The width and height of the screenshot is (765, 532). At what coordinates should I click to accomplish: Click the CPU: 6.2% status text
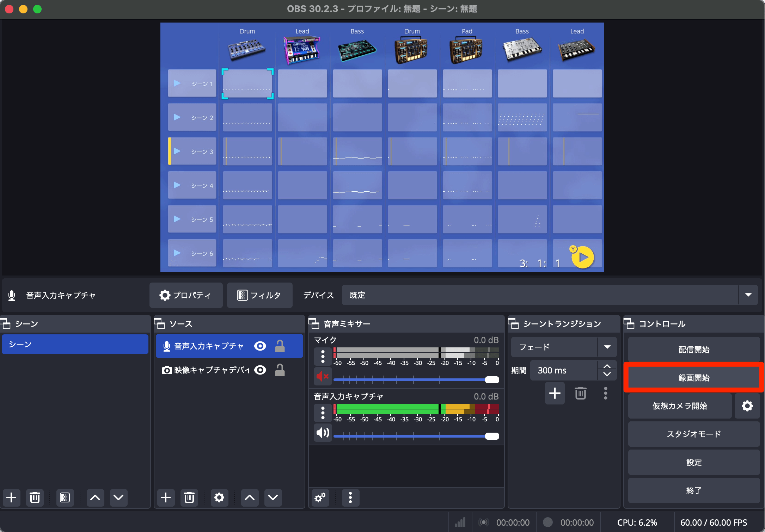click(x=637, y=522)
